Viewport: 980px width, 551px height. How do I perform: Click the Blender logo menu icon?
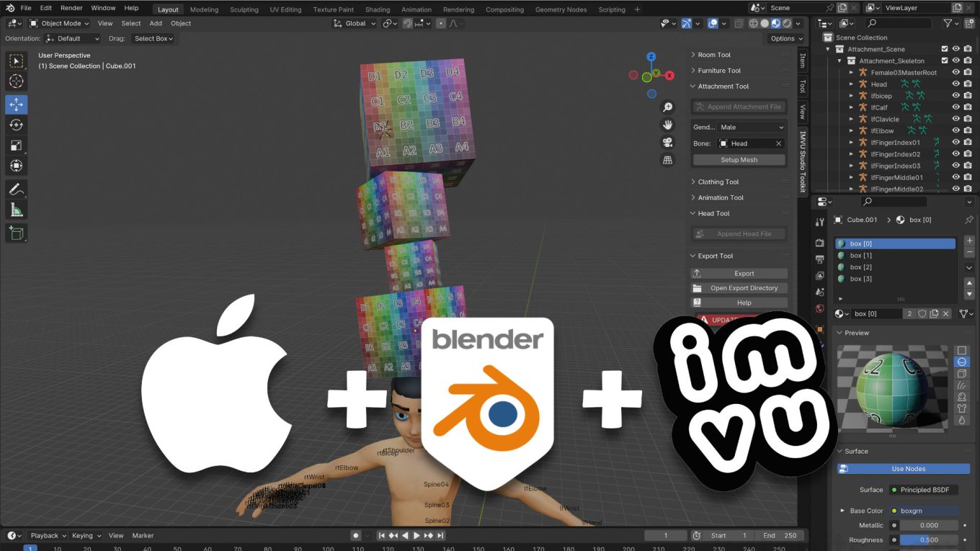coord(10,8)
